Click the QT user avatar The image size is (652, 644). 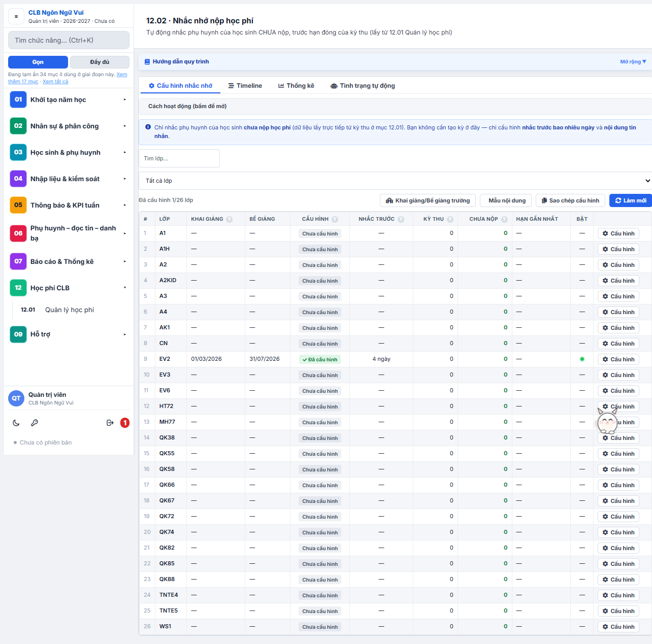[16, 398]
